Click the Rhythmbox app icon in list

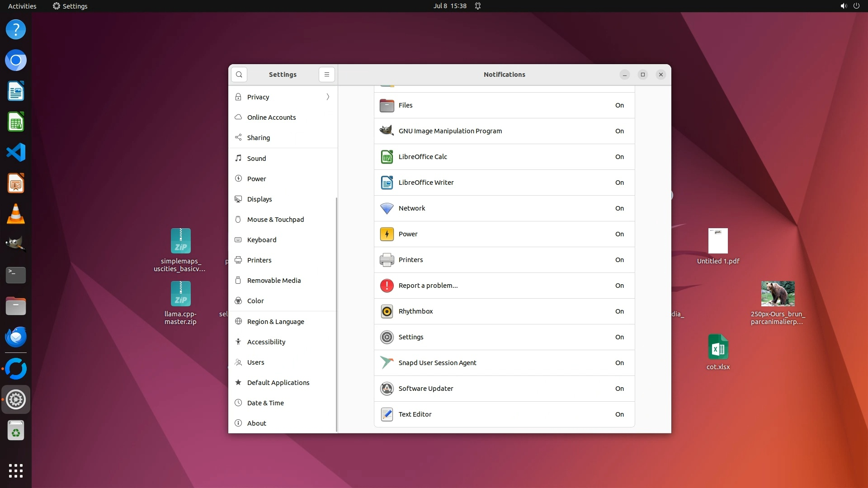pos(387,311)
